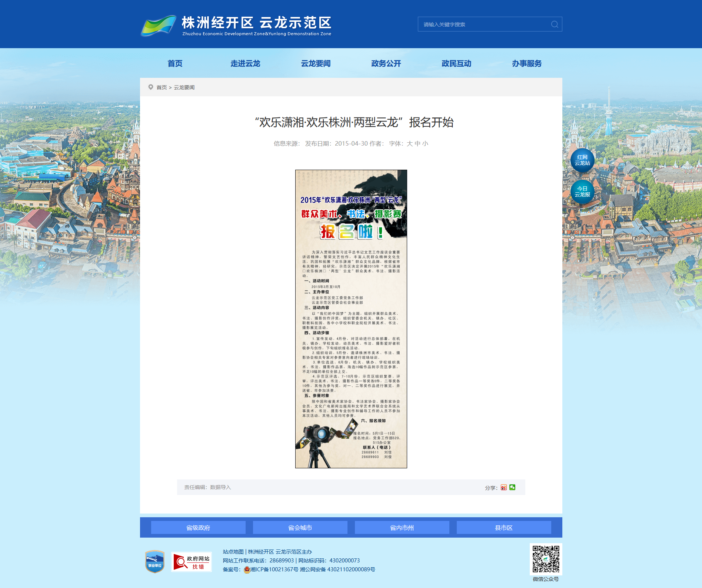
Task: Open the 今日云龙报 round badge
Action: 582,192
